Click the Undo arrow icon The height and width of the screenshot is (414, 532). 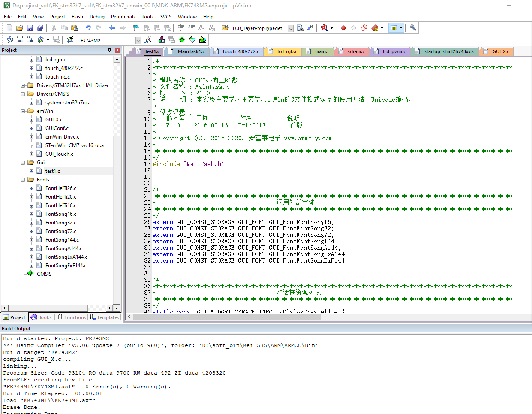(x=88, y=28)
